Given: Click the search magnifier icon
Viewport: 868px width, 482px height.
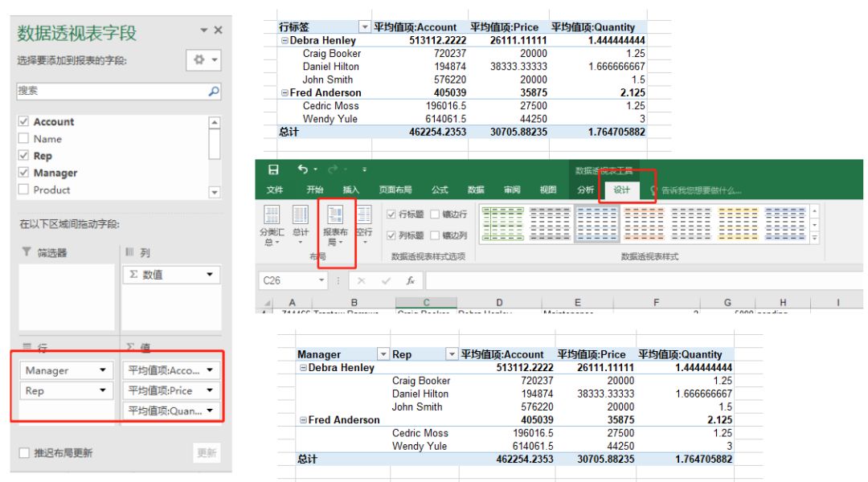Looking at the screenshot, I should (x=214, y=91).
